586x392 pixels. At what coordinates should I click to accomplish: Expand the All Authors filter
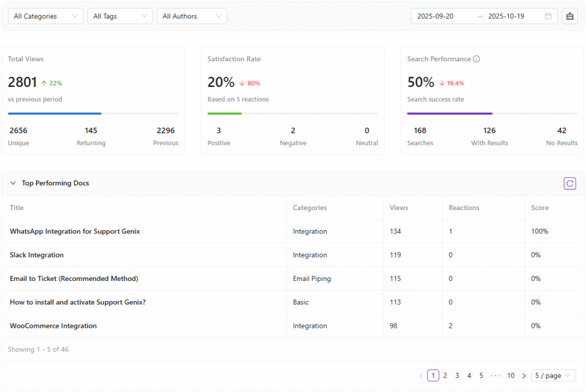(192, 17)
